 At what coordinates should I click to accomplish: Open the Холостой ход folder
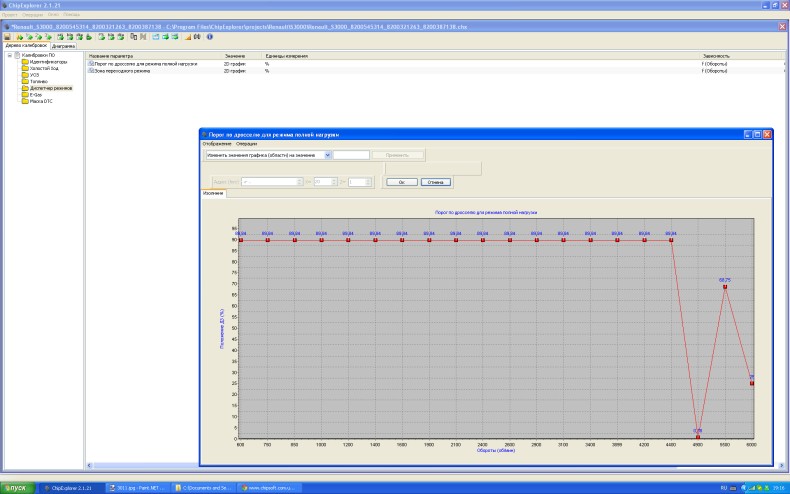coord(43,68)
